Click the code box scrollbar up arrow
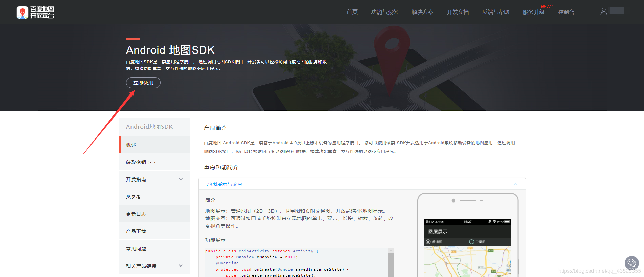644x277 pixels. [x=391, y=251]
